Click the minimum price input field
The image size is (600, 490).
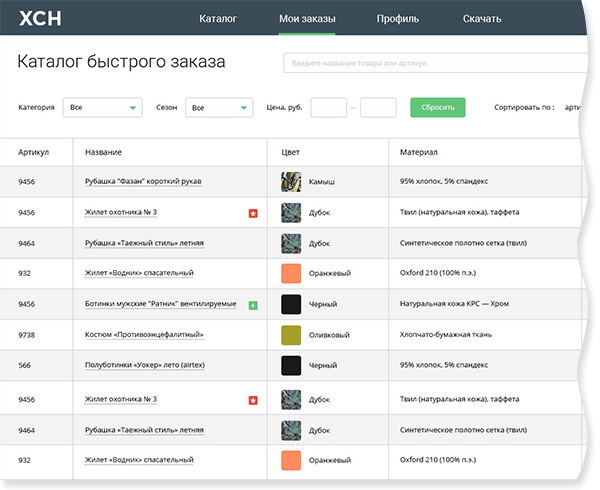click(328, 107)
